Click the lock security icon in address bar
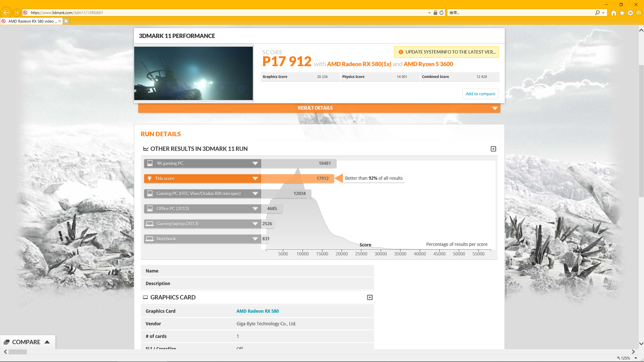This screenshot has height=362, width=644. pos(435,13)
